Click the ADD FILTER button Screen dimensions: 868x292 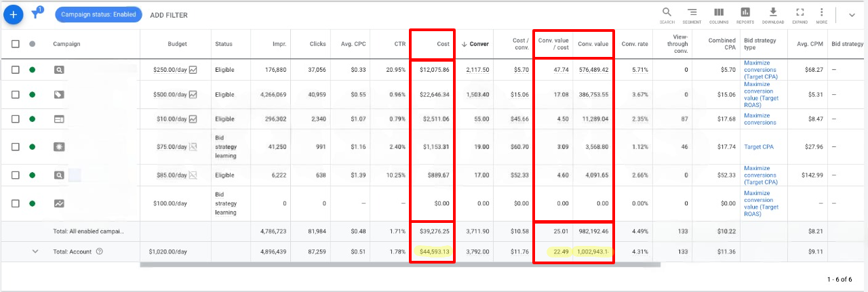point(169,15)
